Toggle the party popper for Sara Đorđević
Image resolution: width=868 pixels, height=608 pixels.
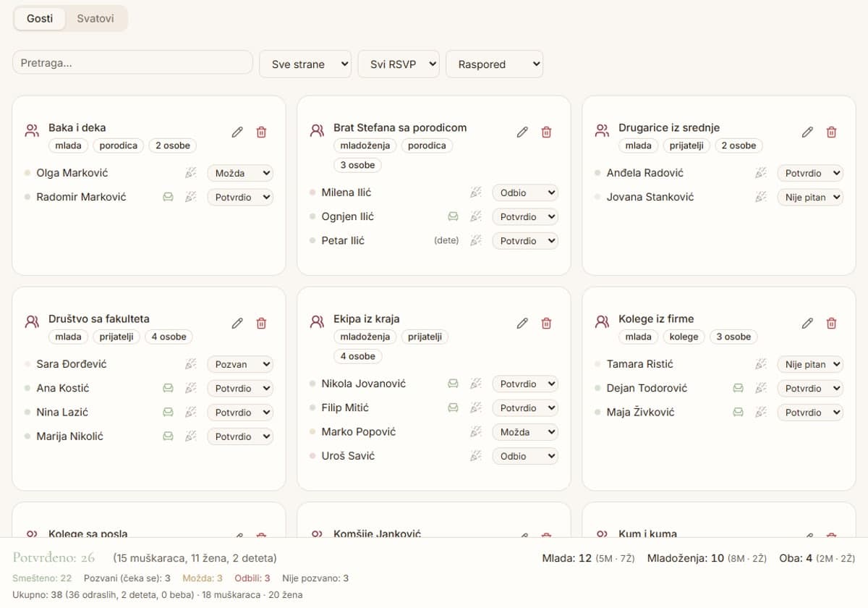point(190,364)
